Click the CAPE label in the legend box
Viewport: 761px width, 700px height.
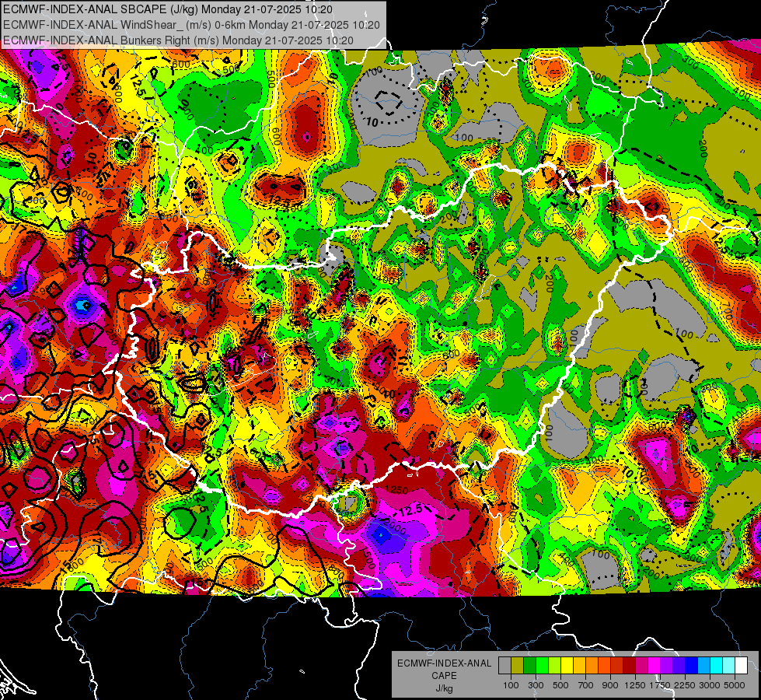tap(444, 676)
